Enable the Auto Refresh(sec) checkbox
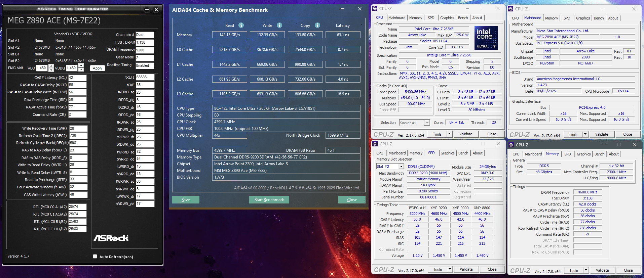 [95, 257]
